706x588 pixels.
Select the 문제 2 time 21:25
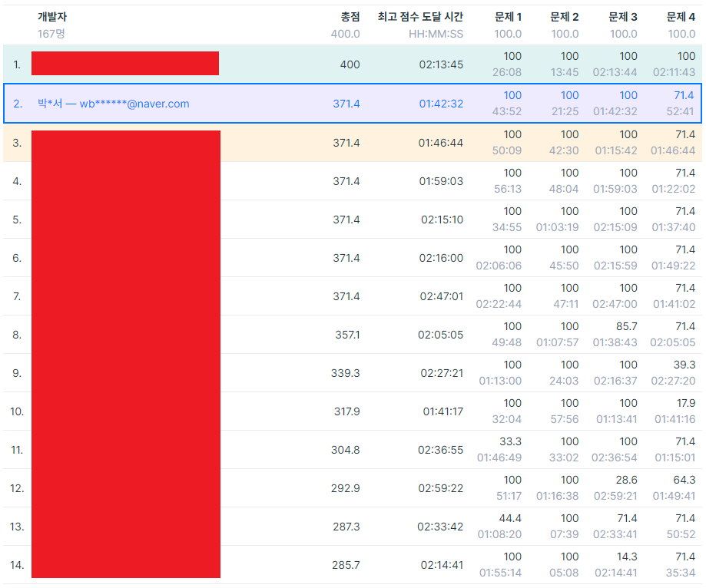(x=565, y=111)
